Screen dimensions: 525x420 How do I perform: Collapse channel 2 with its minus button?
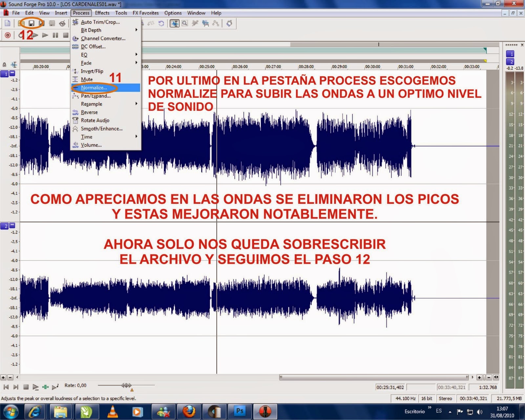[x=12, y=225]
